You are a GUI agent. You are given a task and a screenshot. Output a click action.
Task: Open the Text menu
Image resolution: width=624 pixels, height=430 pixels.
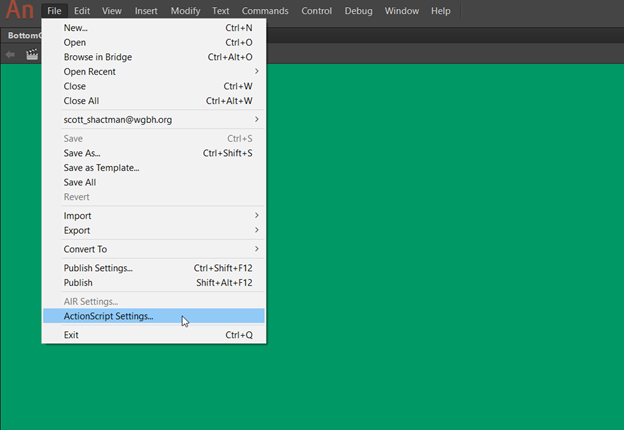pyautogui.click(x=220, y=11)
